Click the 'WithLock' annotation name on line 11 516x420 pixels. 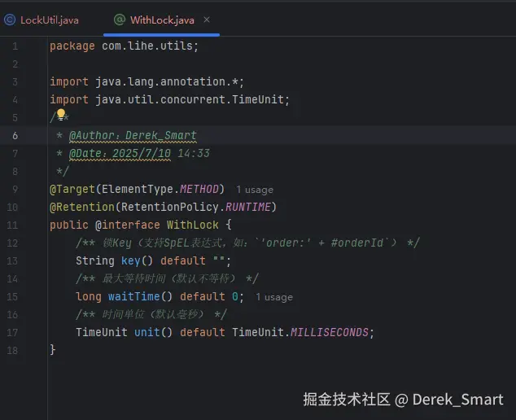tap(193, 225)
